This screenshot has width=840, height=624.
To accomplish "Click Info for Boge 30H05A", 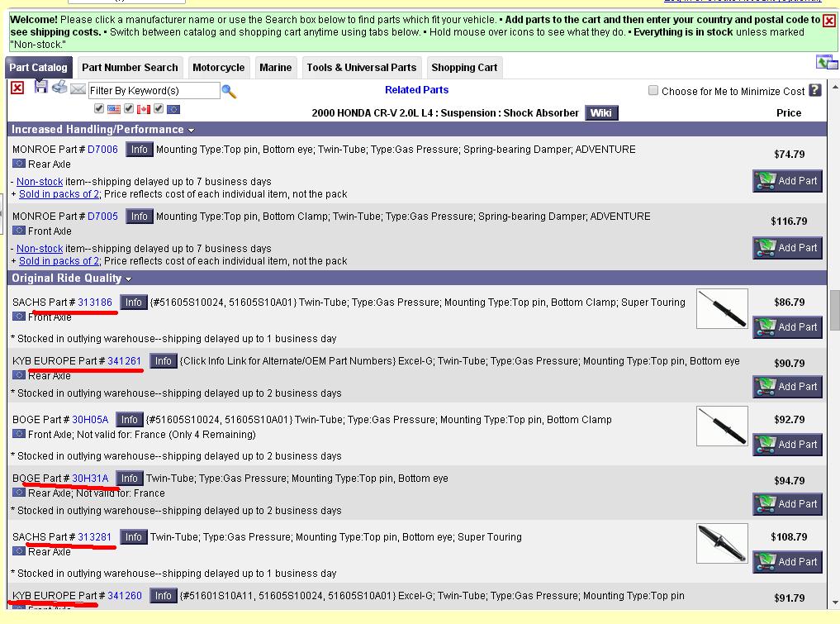I will 129,420.
